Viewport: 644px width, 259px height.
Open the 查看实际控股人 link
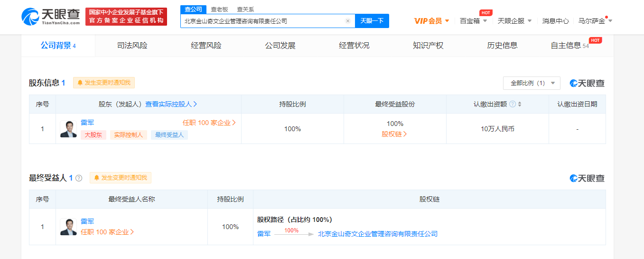pos(171,104)
